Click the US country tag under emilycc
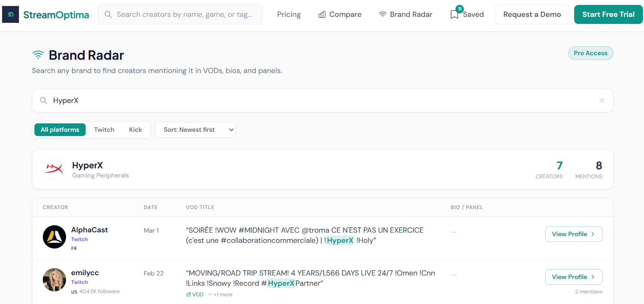The width and height of the screenshot is (644, 304). click(x=74, y=292)
